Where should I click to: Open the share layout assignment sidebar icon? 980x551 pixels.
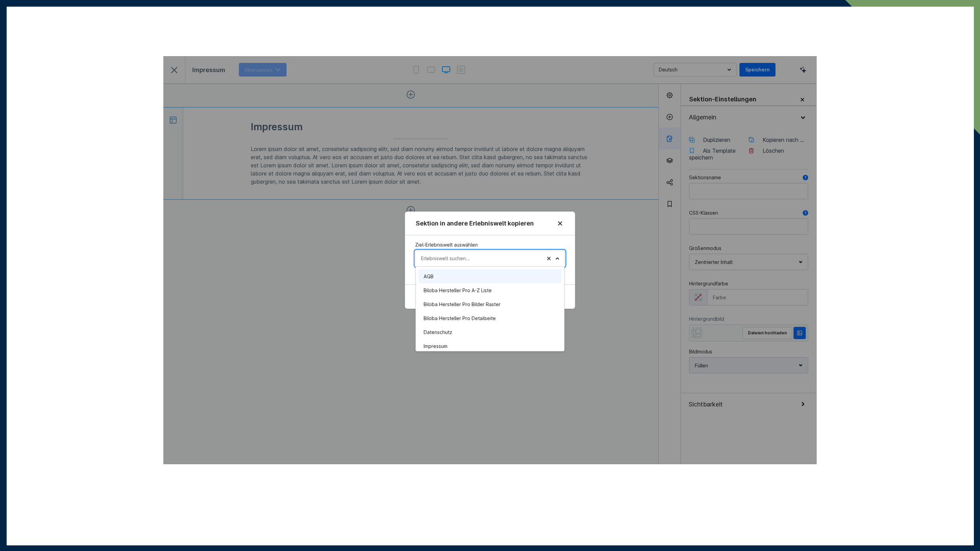pyautogui.click(x=670, y=182)
